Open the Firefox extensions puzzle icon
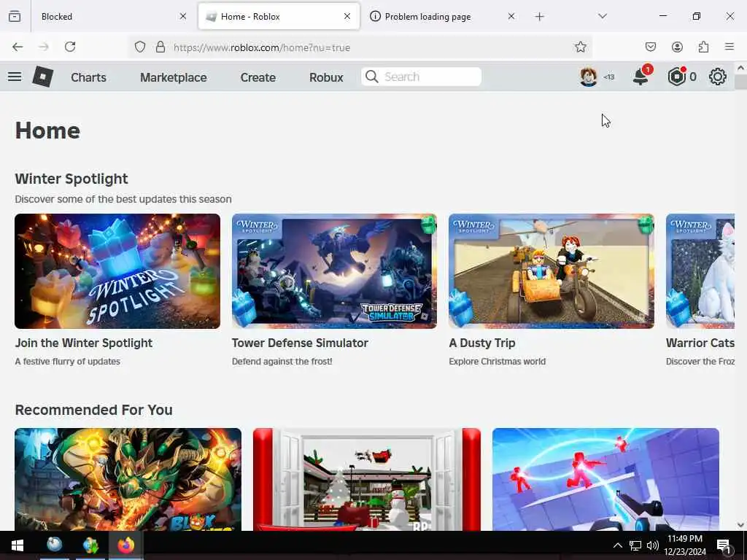This screenshot has width=747, height=560. 703,47
